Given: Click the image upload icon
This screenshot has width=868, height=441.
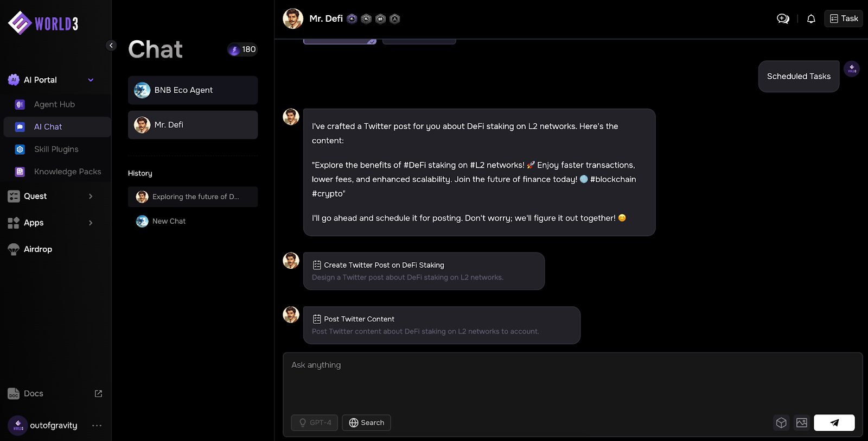Looking at the screenshot, I should 801,423.
